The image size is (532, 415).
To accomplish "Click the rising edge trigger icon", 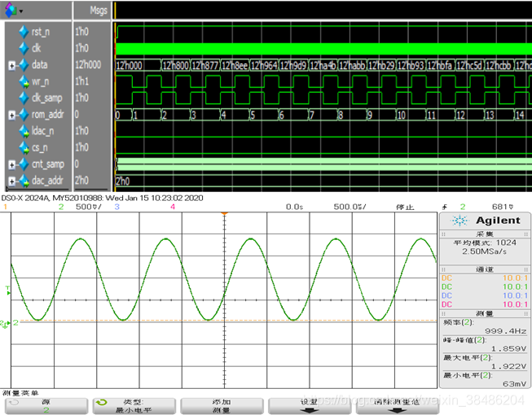I will [x=445, y=207].
